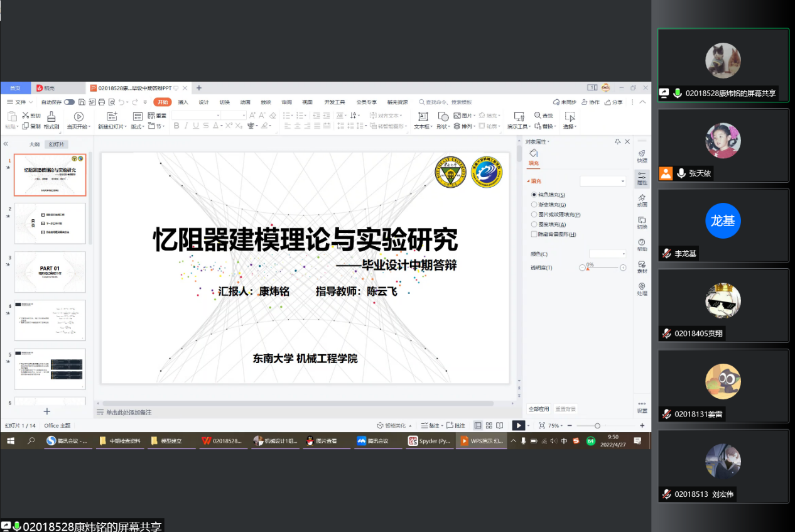Expand the fill preset dropdown beside 填充
Viewport: 795px width, 532px height.
click(x=603, y=182)
